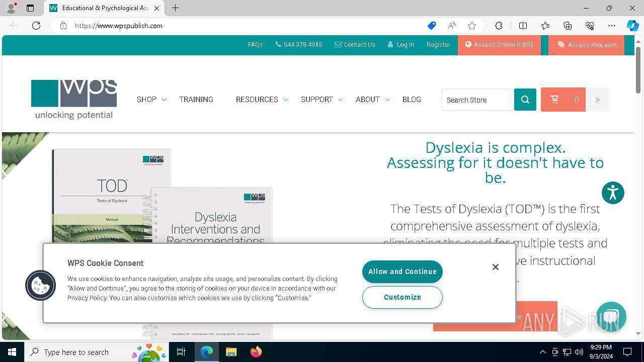The height and width of the screenshot is (362, 644).
Task: Click the Register link
Action: (438, 45)
